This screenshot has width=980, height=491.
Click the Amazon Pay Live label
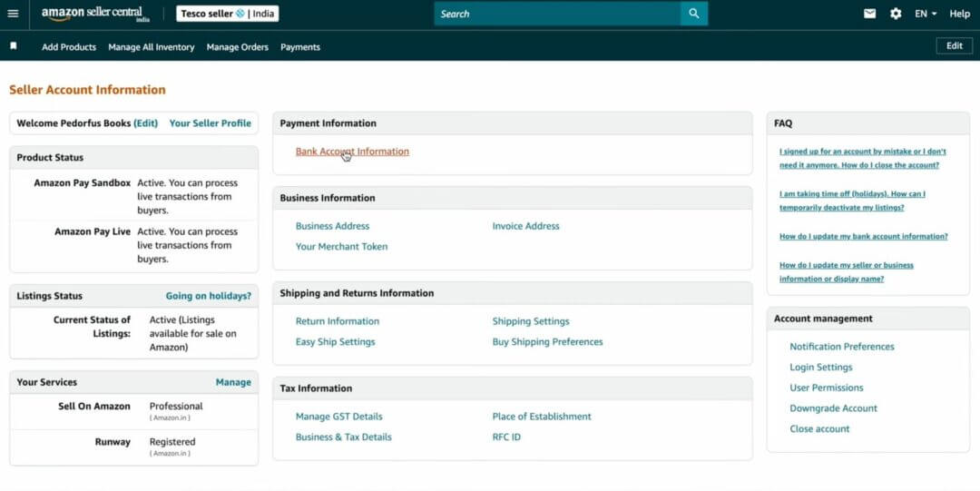pos(93,231)
